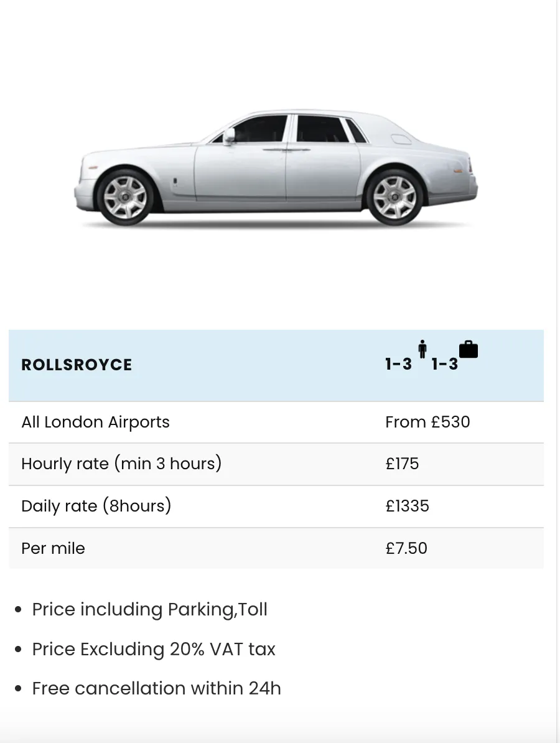Select the Hourly rate (min 3 hours) label
This screenshot has height=743, width=560.
[x=121, y=464]
